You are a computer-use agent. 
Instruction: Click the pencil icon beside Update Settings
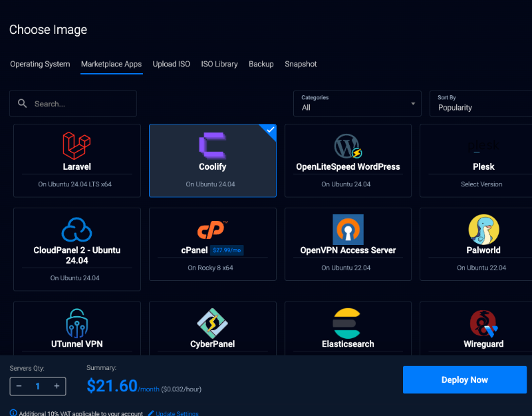click(x=151, y=413)
